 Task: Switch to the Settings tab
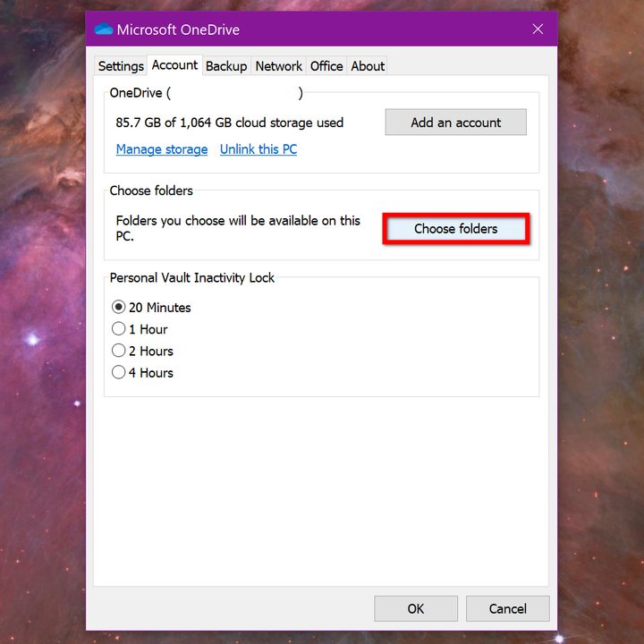click(x=121, y=66)
